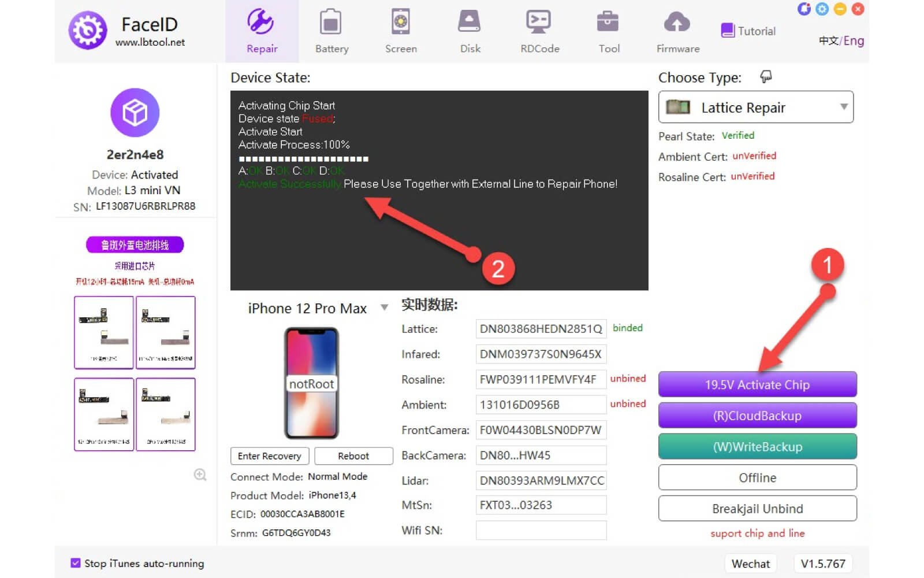Click the Breakjail Unbind button
The image size is (924, 578).
coord(757,509)
